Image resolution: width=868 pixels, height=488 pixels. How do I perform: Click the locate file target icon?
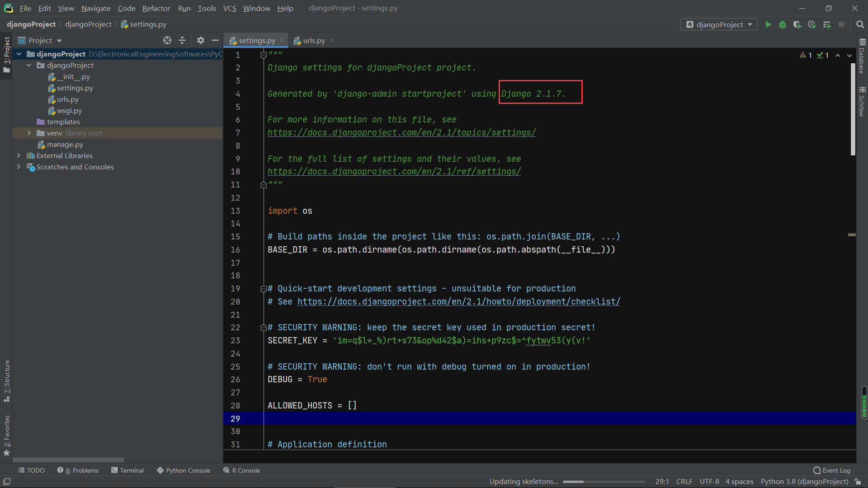pos(167,40)
